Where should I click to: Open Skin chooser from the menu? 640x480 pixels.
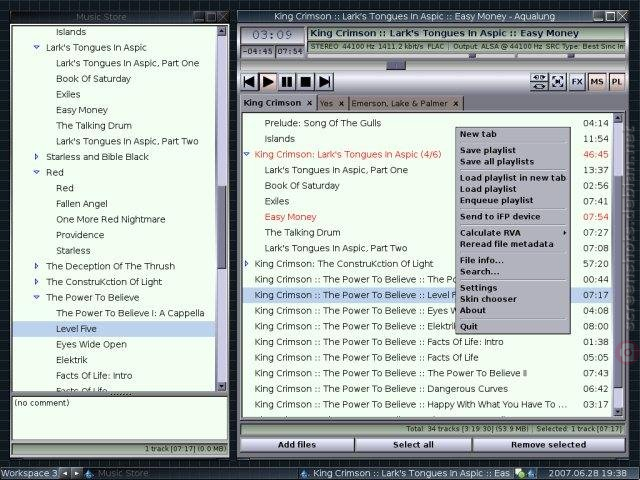[488, 299]
